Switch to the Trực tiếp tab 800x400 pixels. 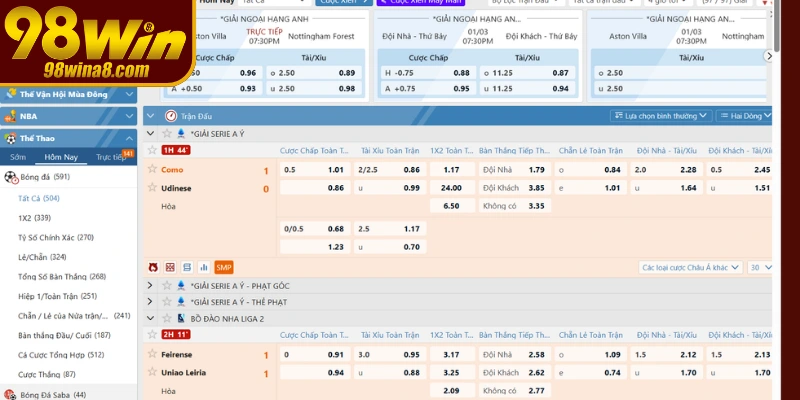[110, 157]
